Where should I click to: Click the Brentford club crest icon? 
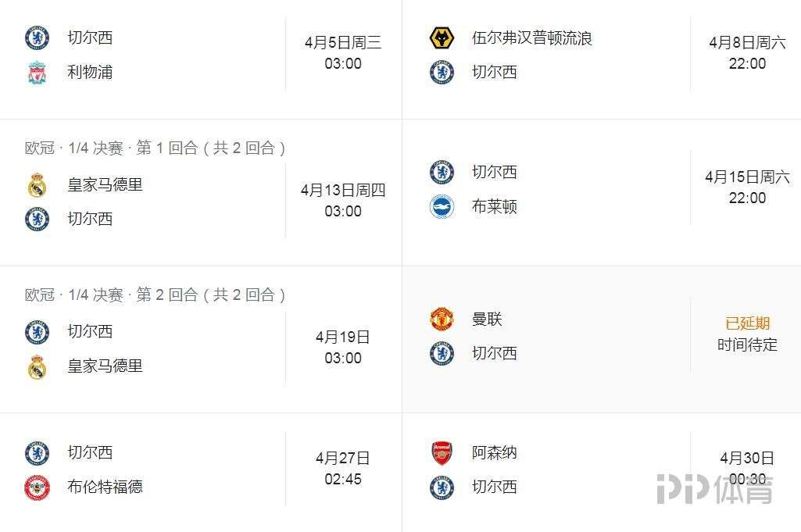pos(37,487)
